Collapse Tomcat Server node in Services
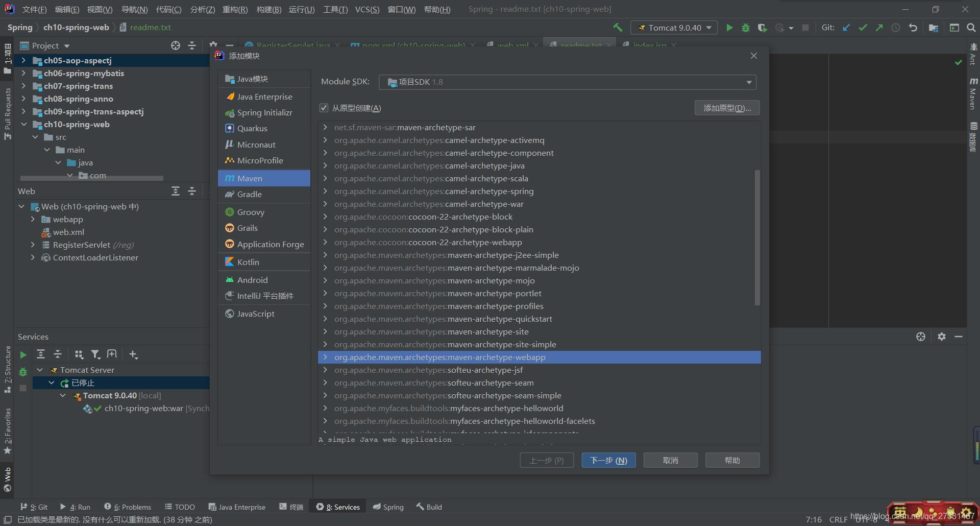The image size is (980, 526). click(x=40, y=370)
